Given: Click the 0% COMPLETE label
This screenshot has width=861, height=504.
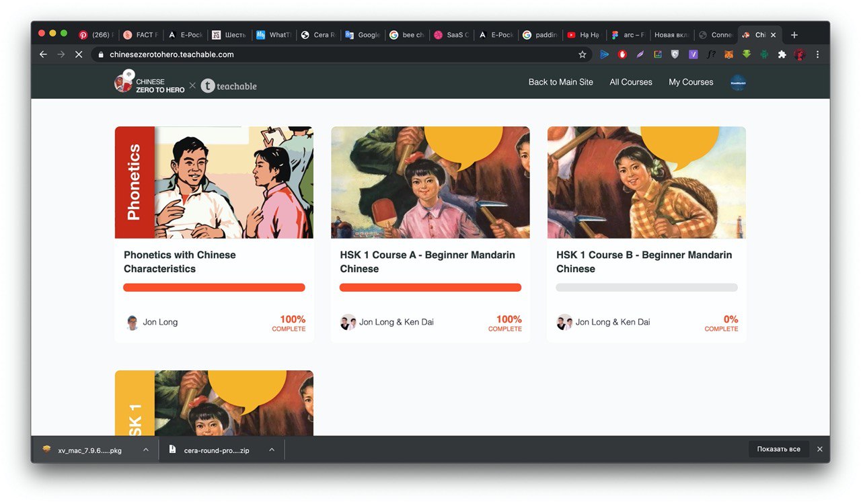Looking at the screenshot, I should 721,323.
